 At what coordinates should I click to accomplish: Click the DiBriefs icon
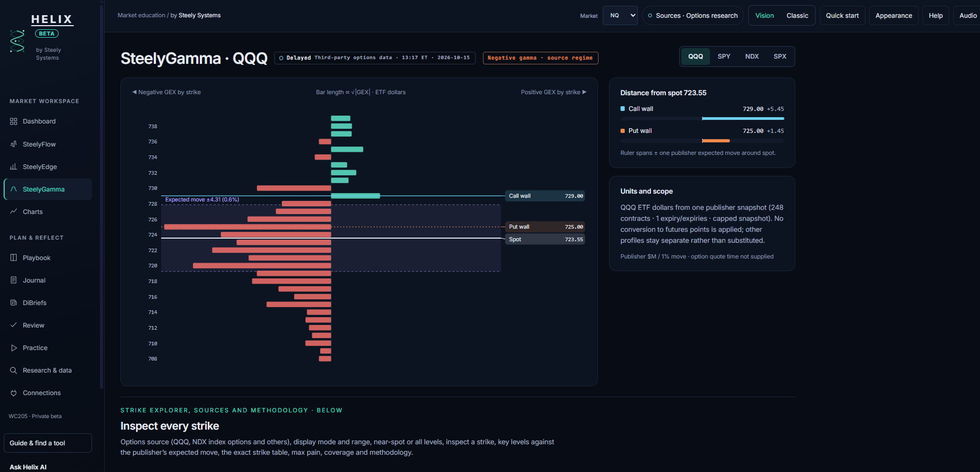(14, 302)
